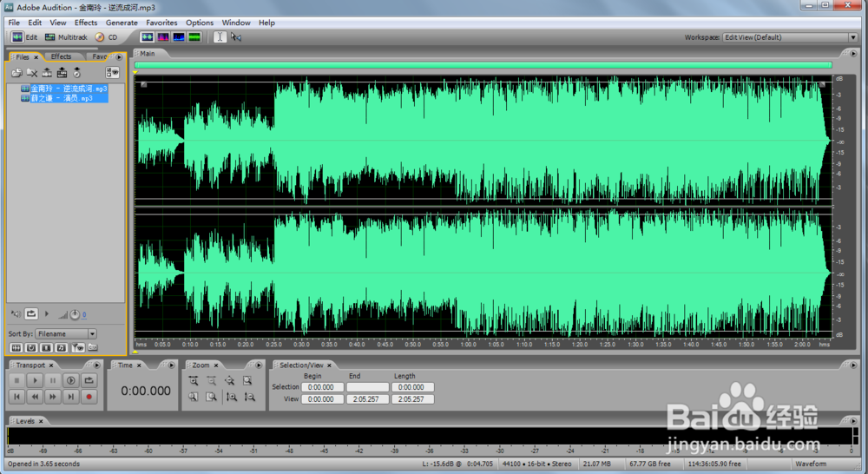The width and height of the screenshot is (868, 474).
Task: Select Spectral Pan display icon
Action: pyautogui.click(x=179, y=37)
